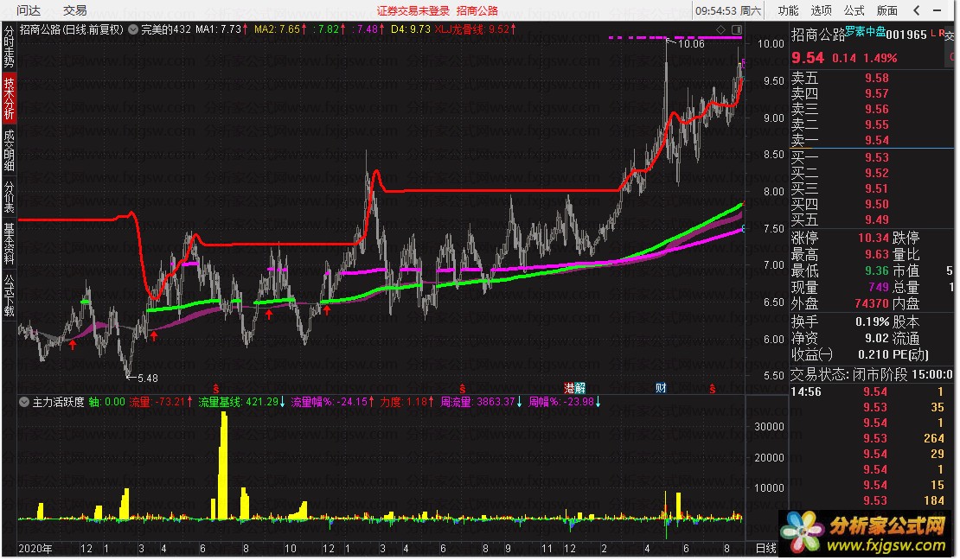Click the 卖五 price 9.58
Image resolution: width=960 pixels, height=560 pixels.
coord(877,78)
